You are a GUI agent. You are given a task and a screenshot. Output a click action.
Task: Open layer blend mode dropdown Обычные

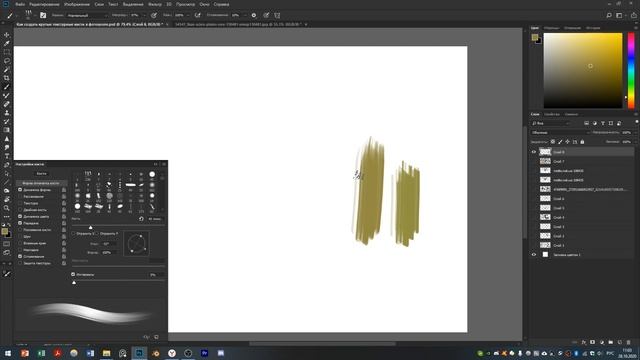(561, 132)
